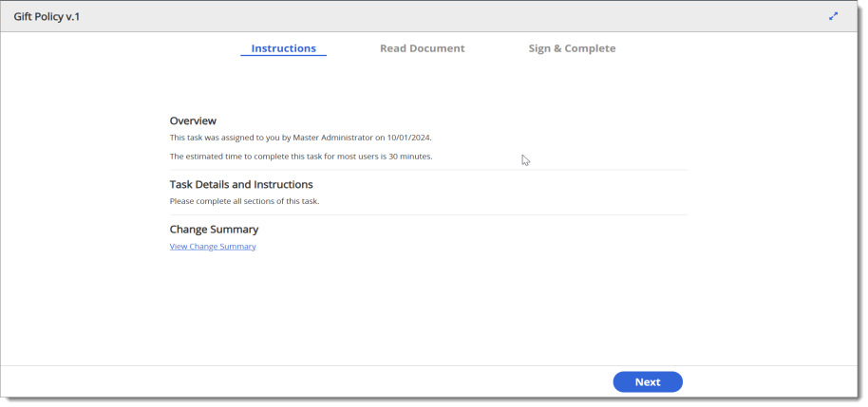Screen dimensions: 868x407
Task: Click the blue underline beneath Instructions tab
Action: click(283, 56)
